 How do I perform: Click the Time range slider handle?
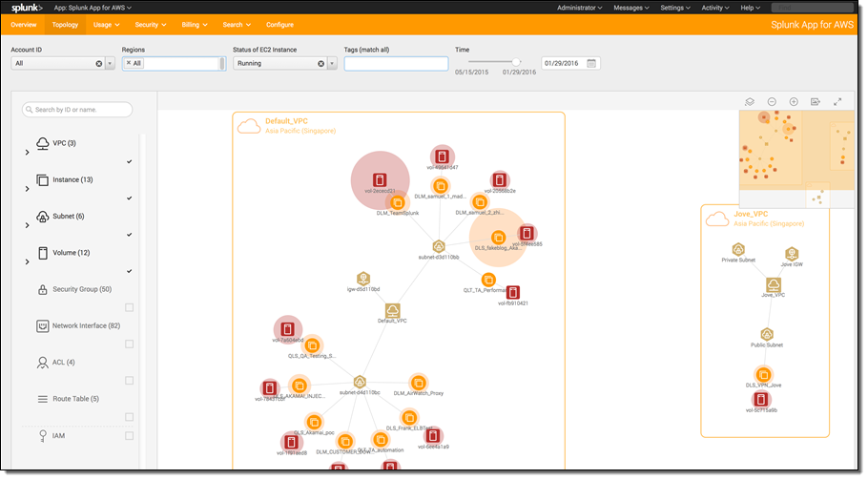pos(516,61)
